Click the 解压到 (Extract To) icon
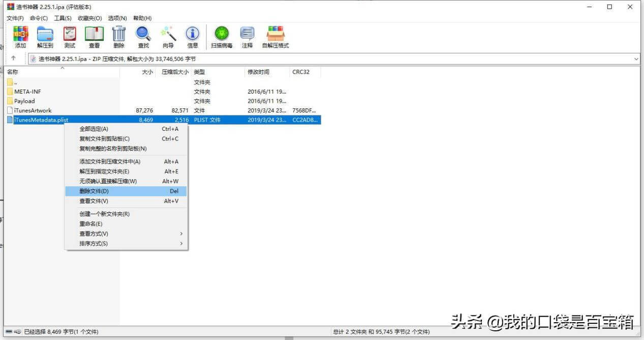Viewport: 644px width, 340px height. 45,37
